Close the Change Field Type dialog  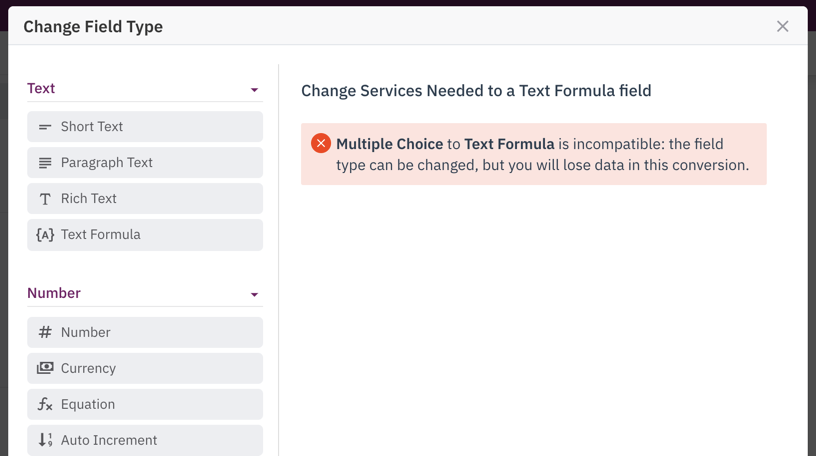point(782,26)
